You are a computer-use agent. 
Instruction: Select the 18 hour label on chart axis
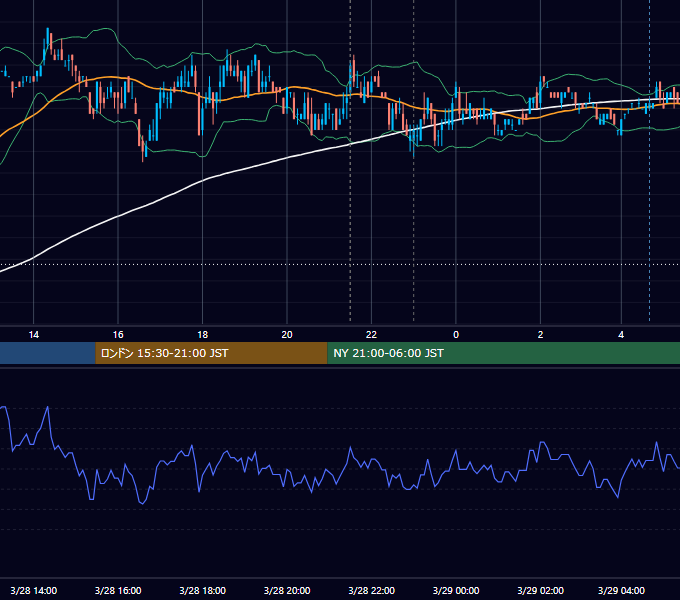[203, 335]
